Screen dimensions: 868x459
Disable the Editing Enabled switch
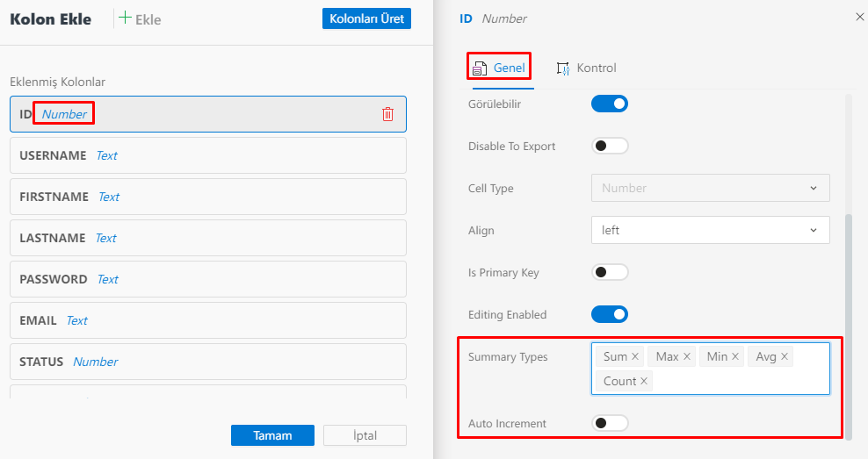pyautogui.click(x=610, y=314)
